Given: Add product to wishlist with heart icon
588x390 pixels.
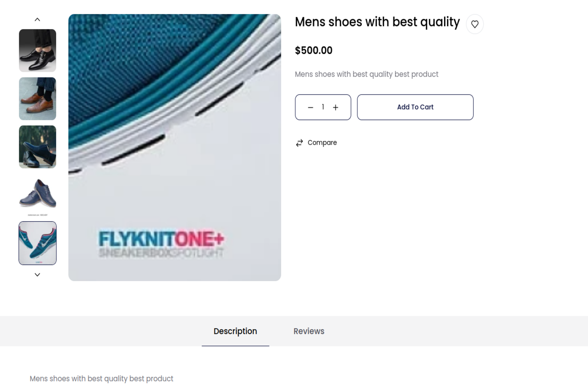Looking at the screenshot, I should 475,24.
